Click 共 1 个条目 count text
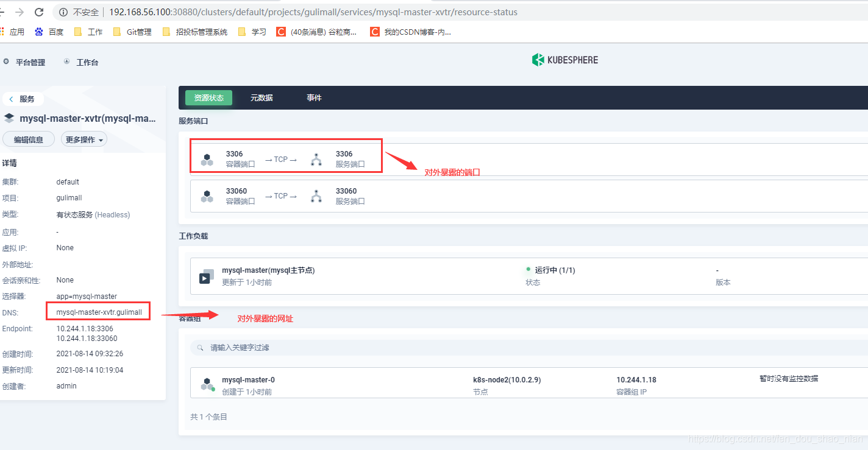The width and height of the screenshot is (868, 450). click(208, 417)
